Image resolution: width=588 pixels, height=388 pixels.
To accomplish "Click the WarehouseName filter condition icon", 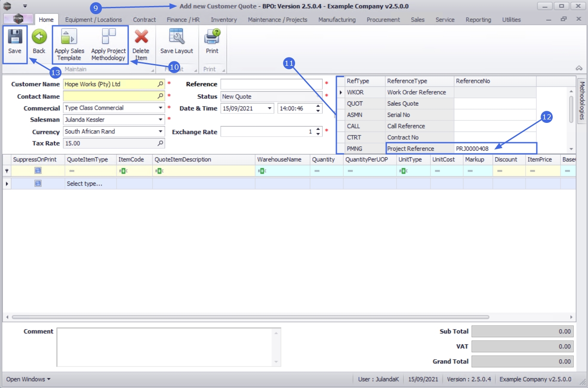I will pyautogui.click(x=262, y=171).
